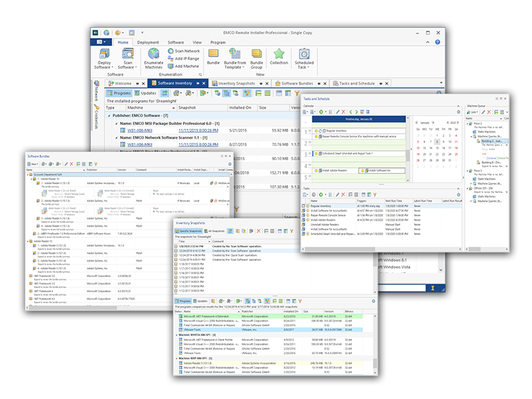Select the Regular Inventory calendar entry
The image size is (532, 399).
[338, 131]
